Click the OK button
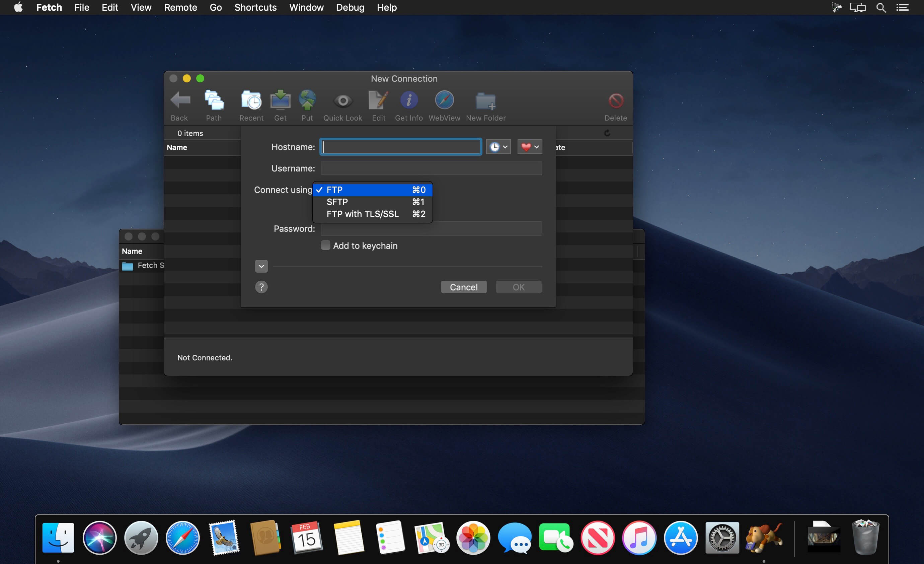Image resolution: width=924 pixels, height=564 pixels. 518,287
